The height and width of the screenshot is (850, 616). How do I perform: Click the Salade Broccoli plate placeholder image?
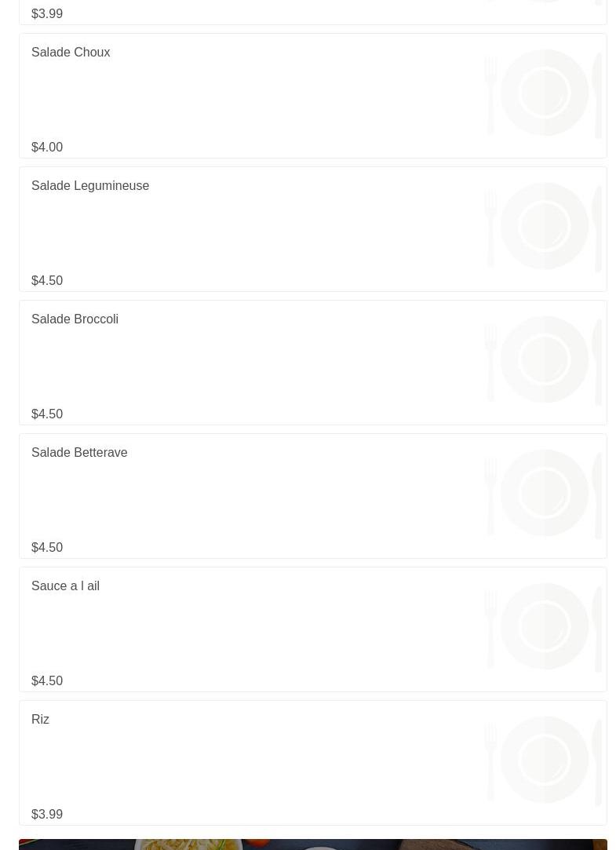click(544, 359)
